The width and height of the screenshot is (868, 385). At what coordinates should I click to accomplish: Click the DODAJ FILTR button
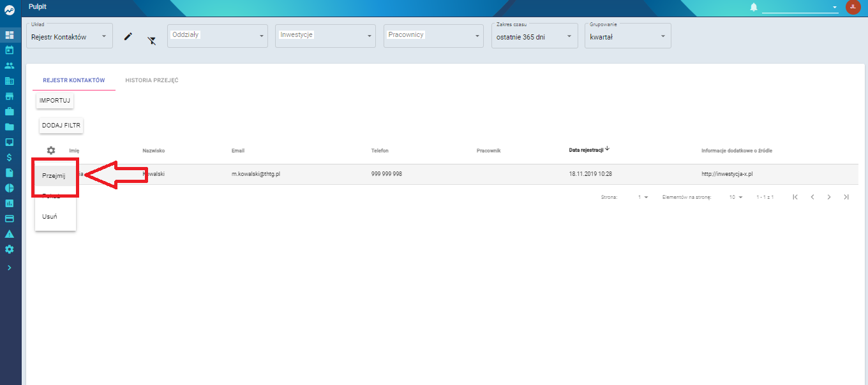tap(61, 126)
